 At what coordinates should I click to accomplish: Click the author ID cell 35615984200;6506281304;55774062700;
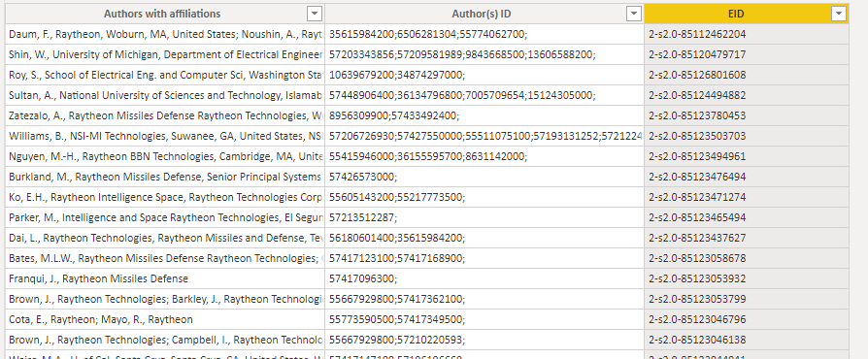[484, 34]
